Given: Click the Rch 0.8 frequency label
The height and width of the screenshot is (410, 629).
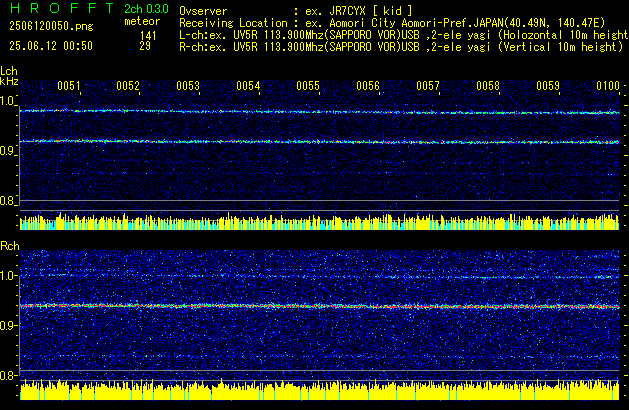Looking at the screenshot, I should [8, 375].
